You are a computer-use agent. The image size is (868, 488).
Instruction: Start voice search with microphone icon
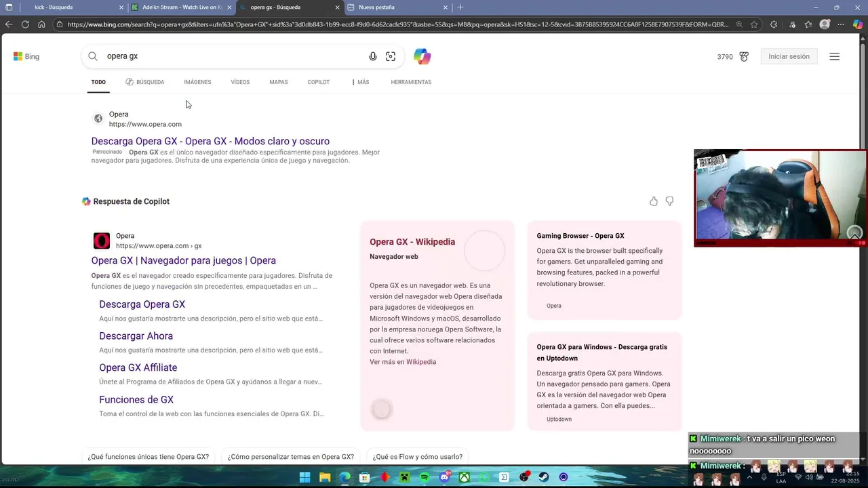coord(373,56)
